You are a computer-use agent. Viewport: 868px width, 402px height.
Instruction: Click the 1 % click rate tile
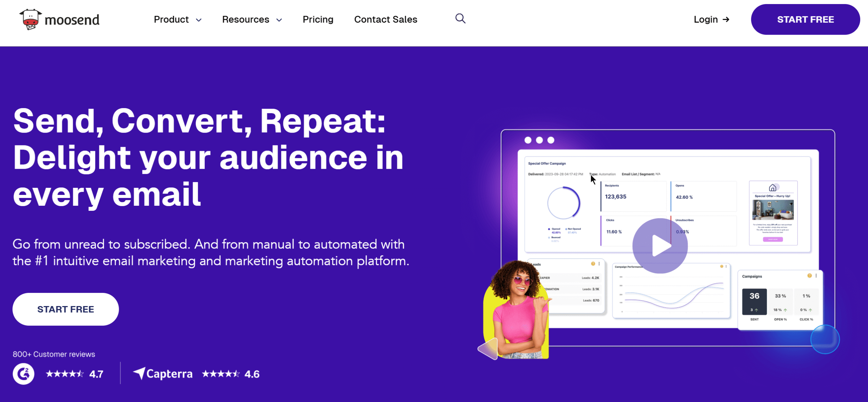point(806,302)
